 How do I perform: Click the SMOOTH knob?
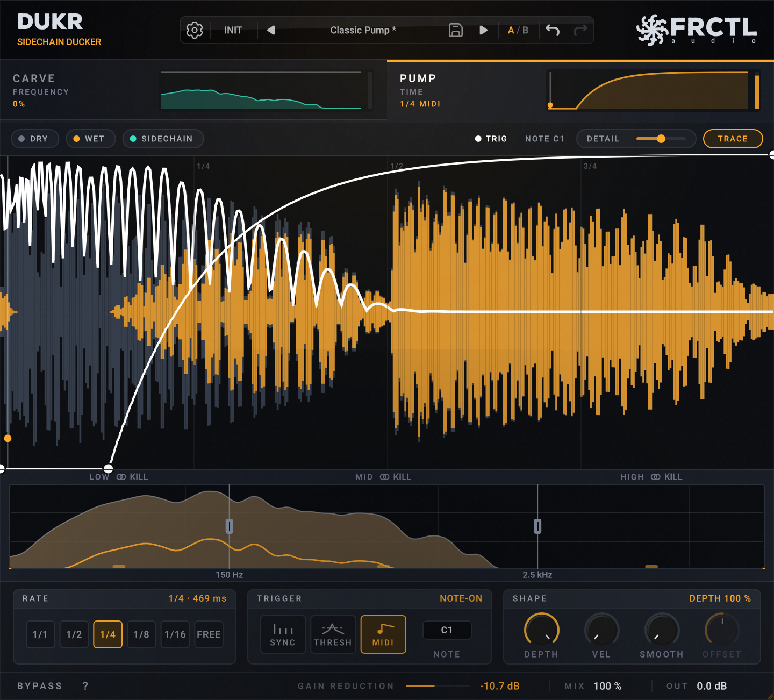pyautogui.click(x=662, y=630)
